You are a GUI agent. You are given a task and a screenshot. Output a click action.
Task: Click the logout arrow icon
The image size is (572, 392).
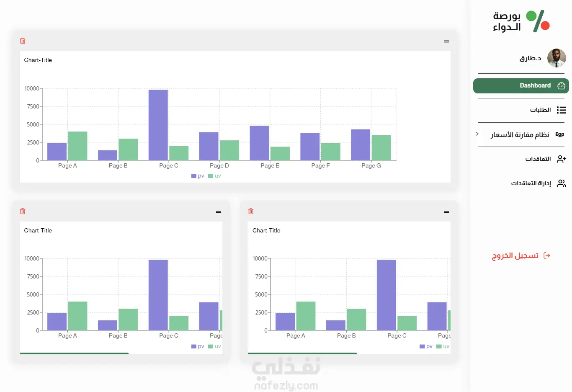tap(547, 255)
